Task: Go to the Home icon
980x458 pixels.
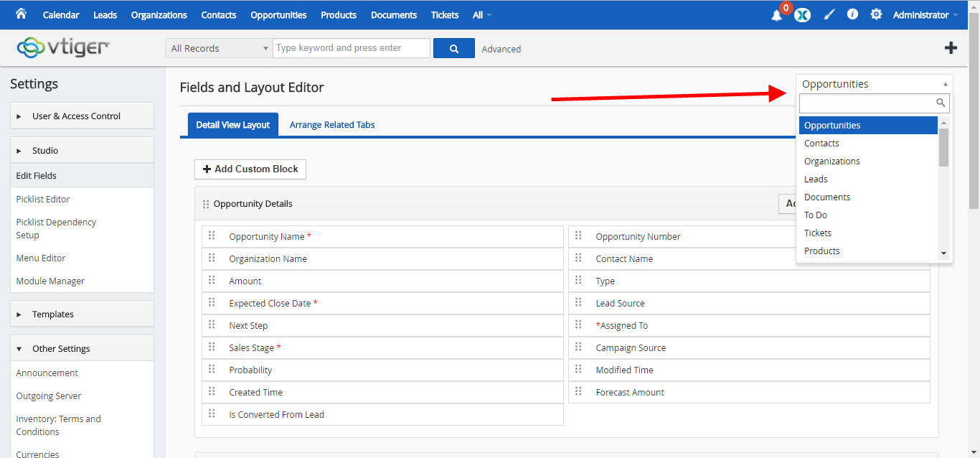Action: pyautogui.click(x=21, y=14)
